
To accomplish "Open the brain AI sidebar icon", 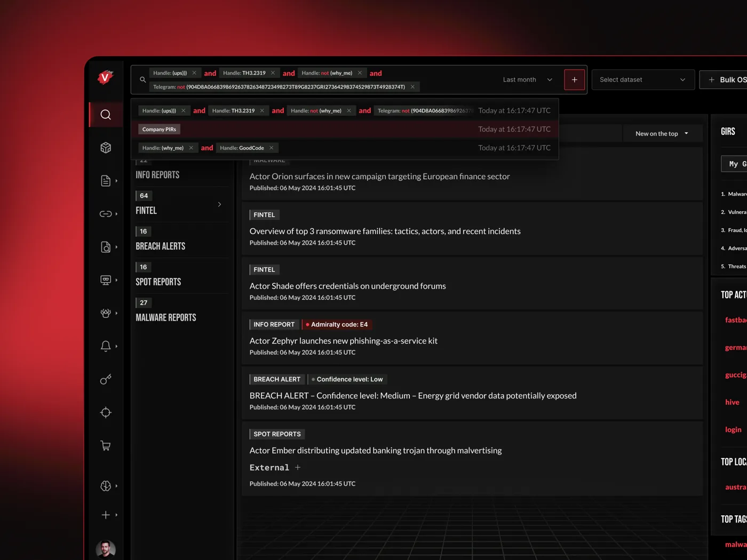I will (106, 486).
